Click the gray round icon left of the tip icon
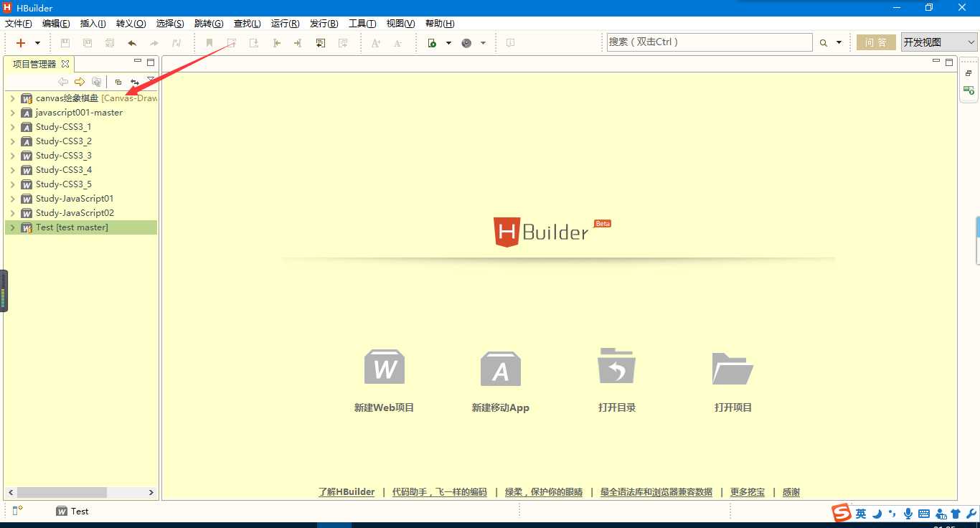Screen dimensions: 980x528 click(x=466, y=43)
